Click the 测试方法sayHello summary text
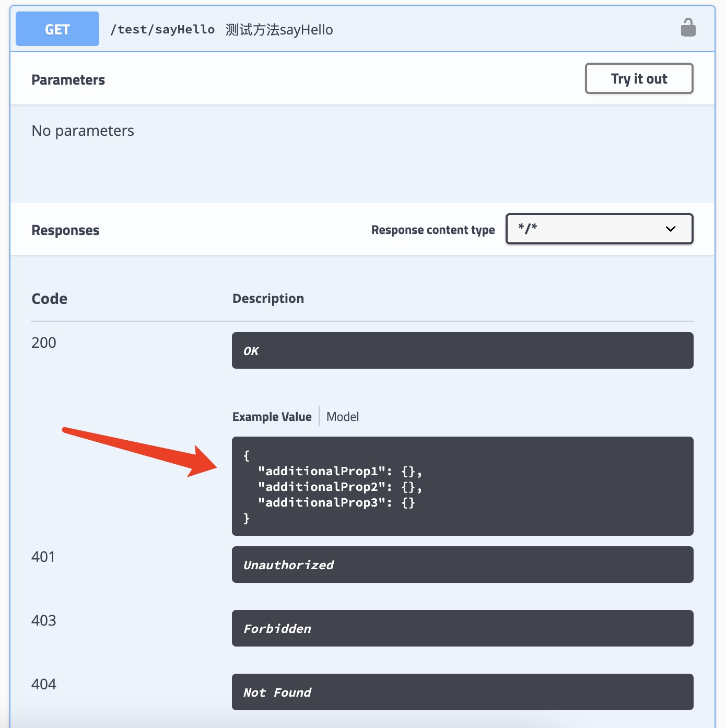The image size is (726, 728). pyautogui.click(x=279, y=30)
